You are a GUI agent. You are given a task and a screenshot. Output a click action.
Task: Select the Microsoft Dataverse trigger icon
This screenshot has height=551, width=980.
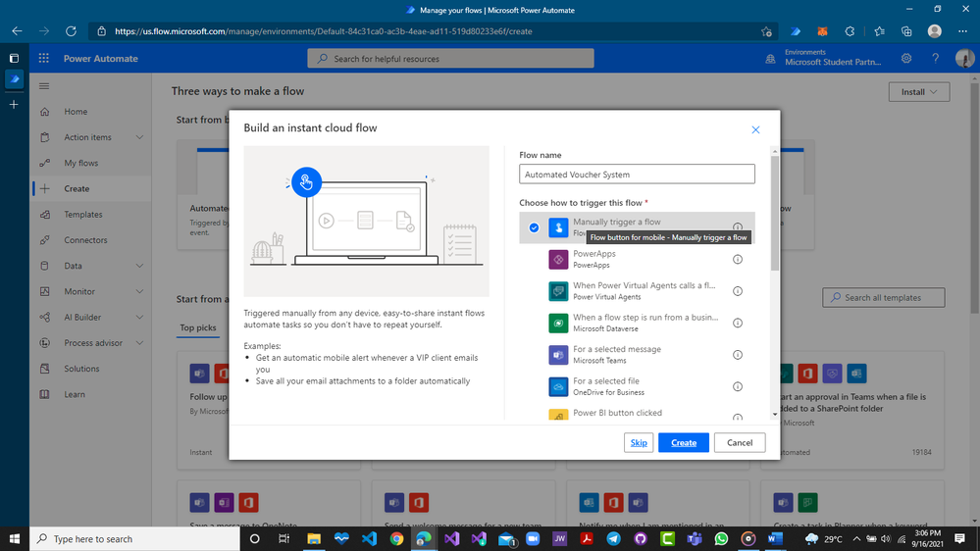tap(558, 323)
